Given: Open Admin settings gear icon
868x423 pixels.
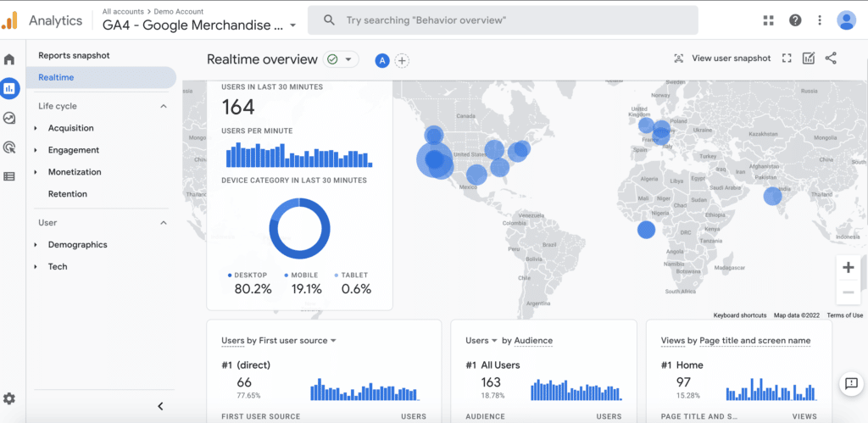Looking at the screenshot, I should [9, 398].
